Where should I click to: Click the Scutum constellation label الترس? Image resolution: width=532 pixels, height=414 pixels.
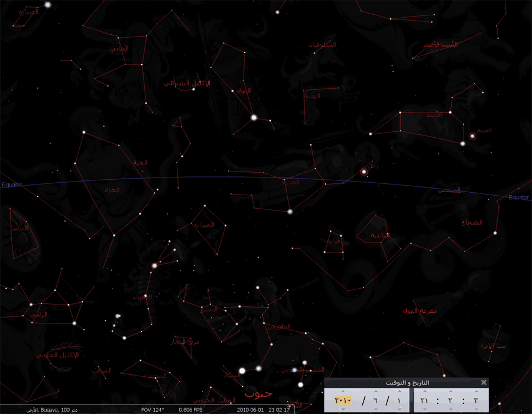pos(20,228)
